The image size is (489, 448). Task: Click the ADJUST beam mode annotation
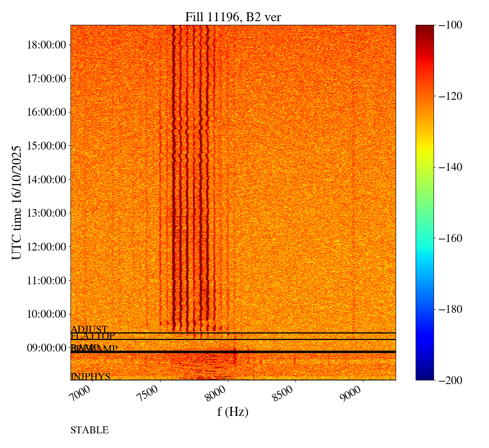pyautogui.click(x=89, y=329)
